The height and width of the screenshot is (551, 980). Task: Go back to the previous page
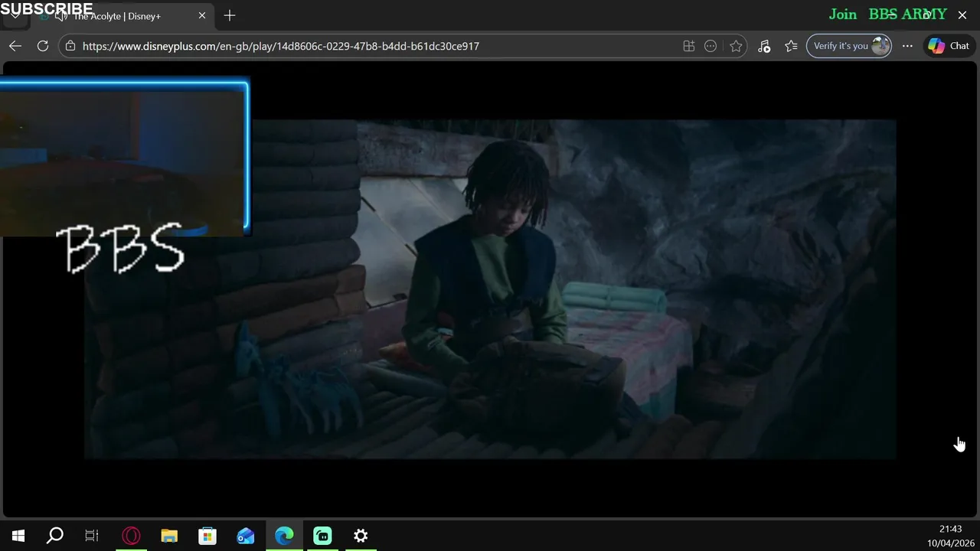(x=15, y=46)
